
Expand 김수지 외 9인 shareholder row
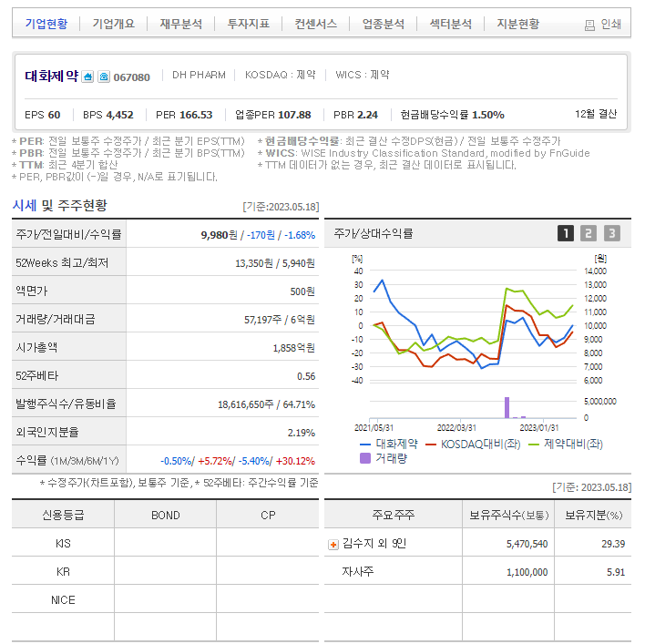click(333, 545)
